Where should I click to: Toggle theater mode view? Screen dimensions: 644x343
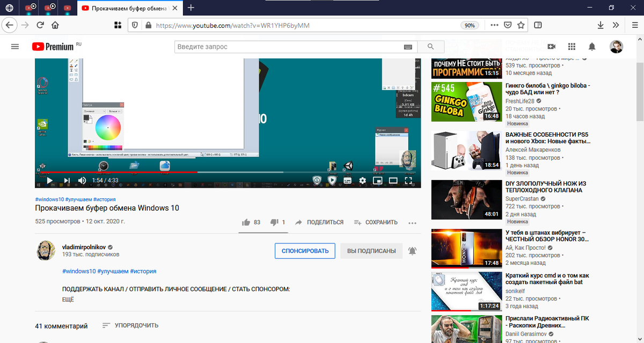tap(393, 181)
